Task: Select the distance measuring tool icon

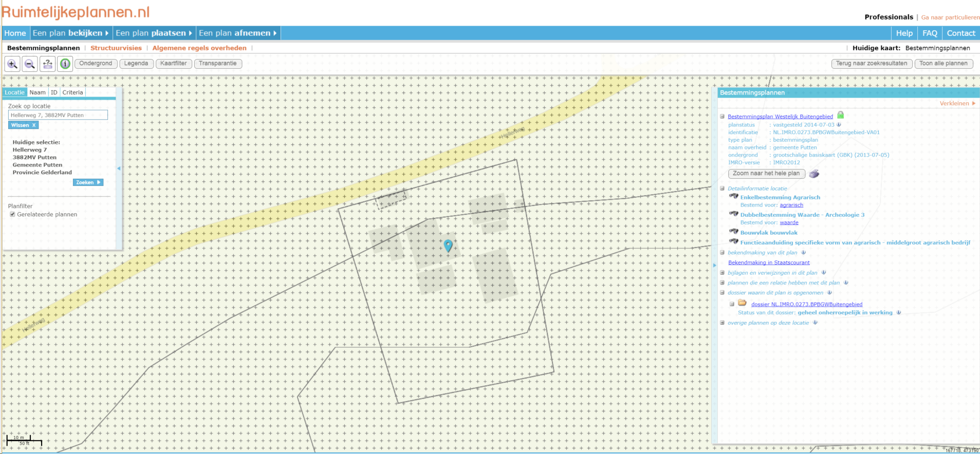Action: click(x=47, y=64)
